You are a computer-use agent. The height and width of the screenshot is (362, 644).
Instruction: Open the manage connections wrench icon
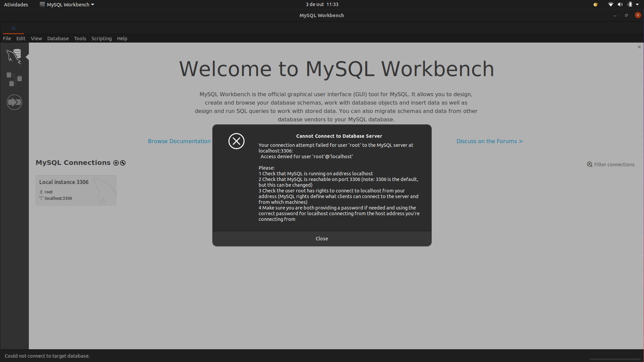tap(123, 163)
